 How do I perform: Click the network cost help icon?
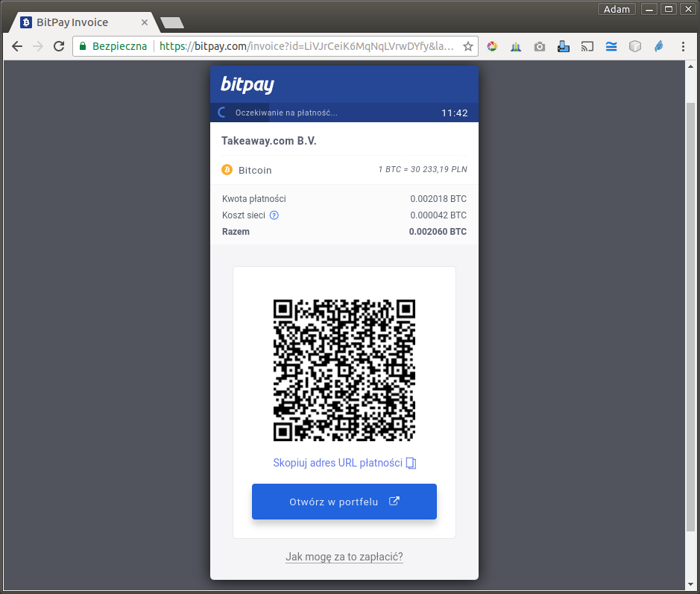coord(274,215)
